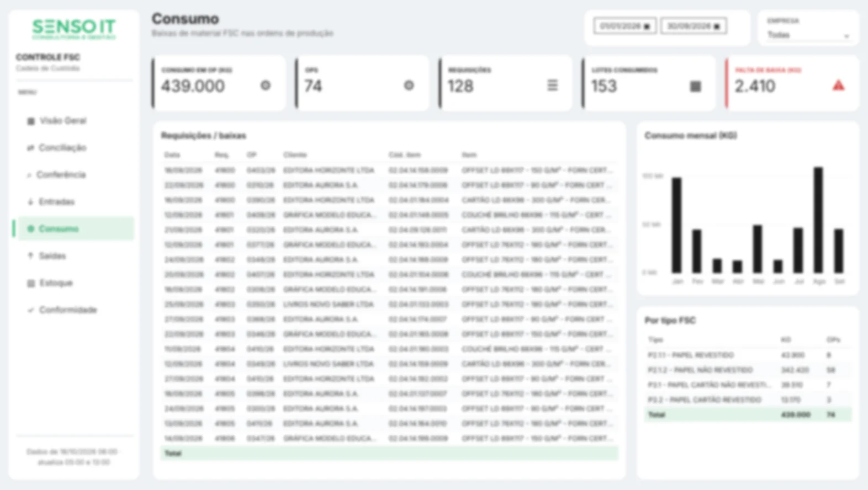Open calendar picker on start date field

(647, 26)
